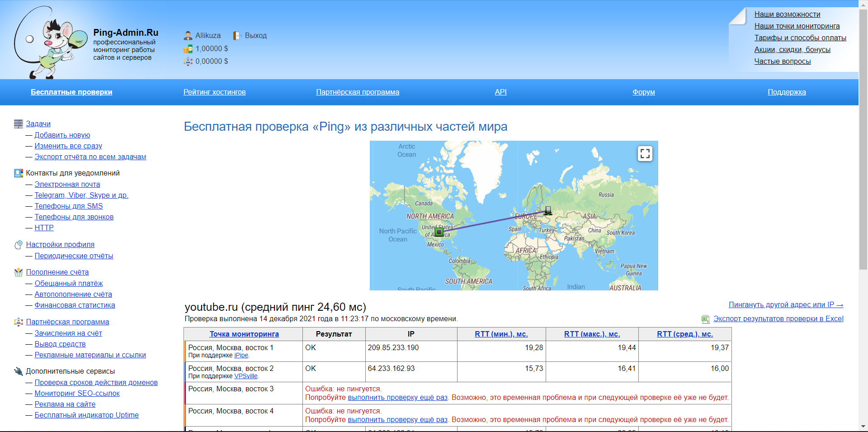Open Электронная почта contacts link
This screenshot has height=432, width=868.
point(67,185)
